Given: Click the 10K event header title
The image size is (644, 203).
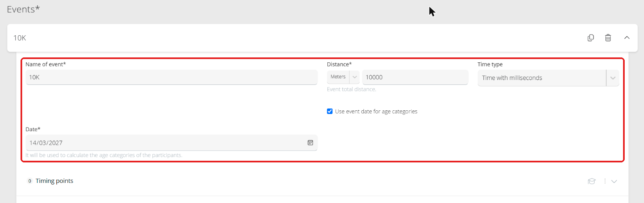Looking at the screenshot, I should point(20,38).
